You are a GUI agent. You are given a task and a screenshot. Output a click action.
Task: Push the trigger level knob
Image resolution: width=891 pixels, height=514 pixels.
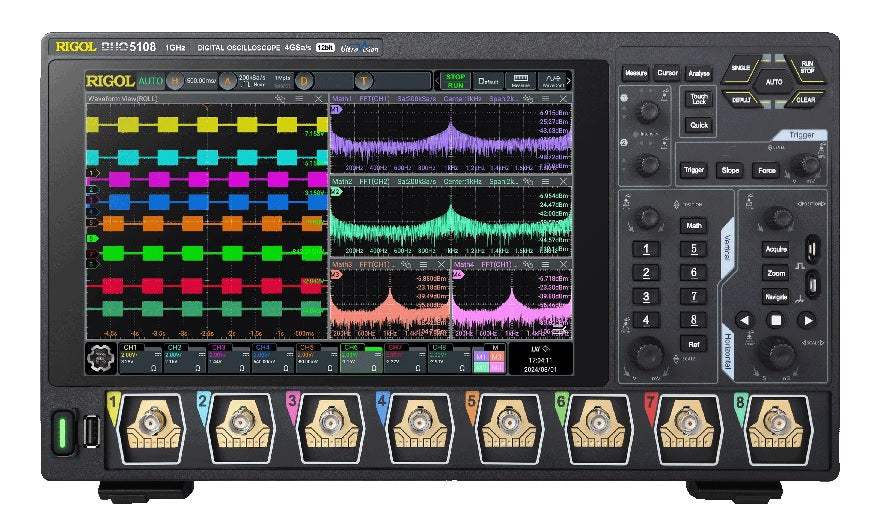pos(806,166)
